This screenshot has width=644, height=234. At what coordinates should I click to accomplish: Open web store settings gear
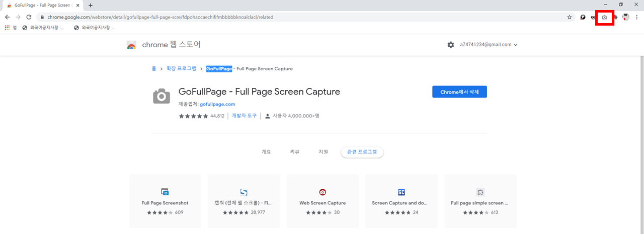[x=451, y=45]
